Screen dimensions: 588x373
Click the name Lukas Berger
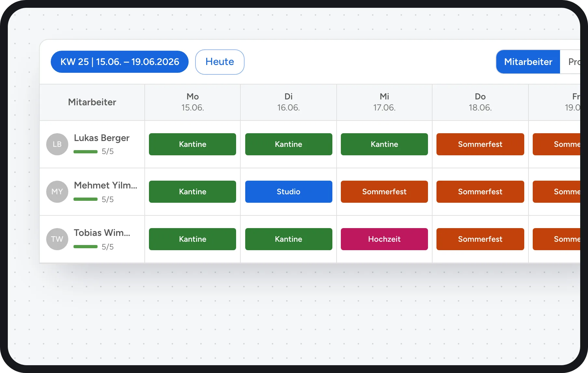click(101, 138)
